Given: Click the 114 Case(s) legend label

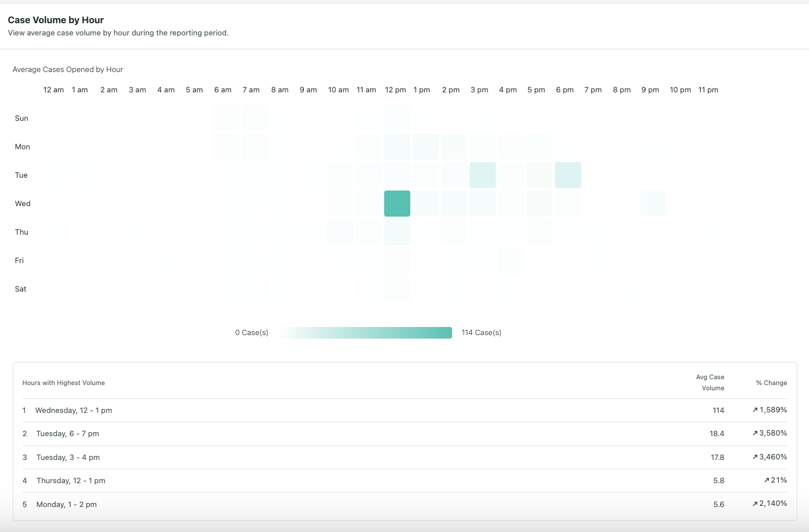Looking at the screenshot, I should coord(481,332).
